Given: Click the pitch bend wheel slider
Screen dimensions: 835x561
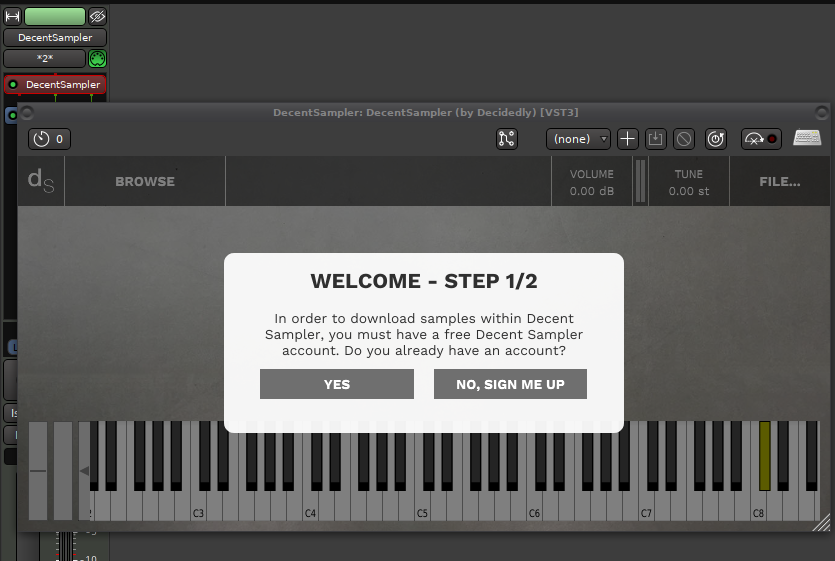Looking at the screenshot, I should (38, 470).
